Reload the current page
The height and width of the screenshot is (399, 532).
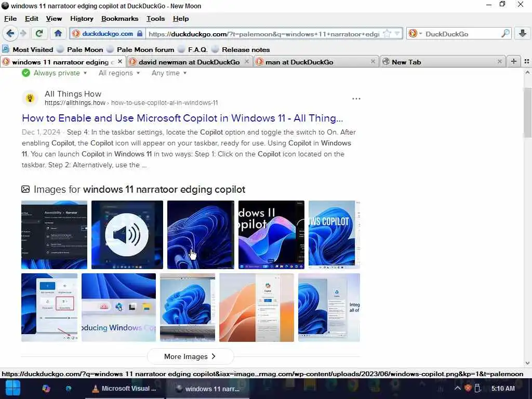pos(39,34)
